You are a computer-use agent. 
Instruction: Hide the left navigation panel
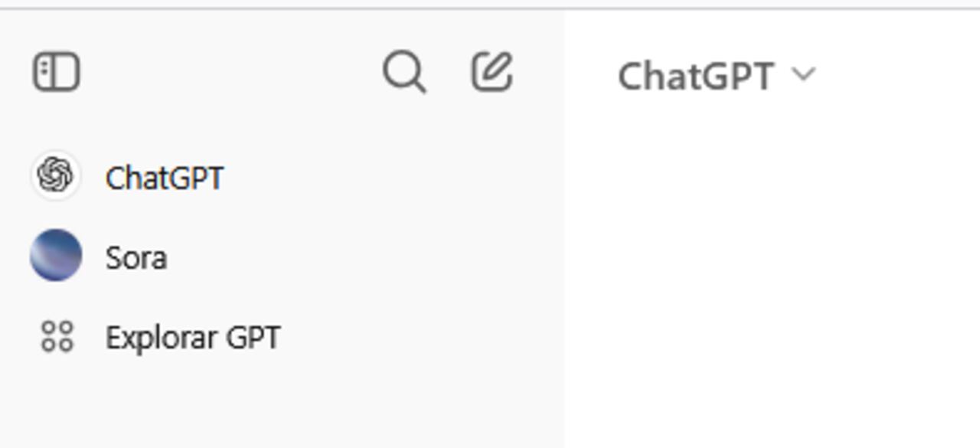click(57, 73)
